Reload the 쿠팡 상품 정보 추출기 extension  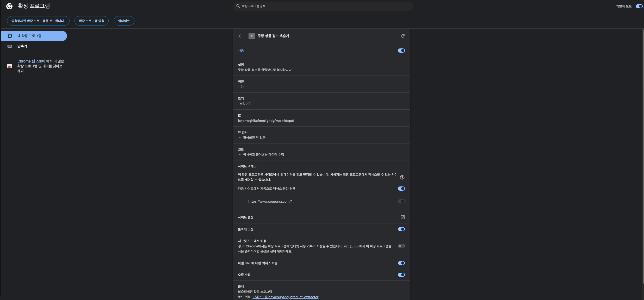pyautogui.click(x=402, y=36)
